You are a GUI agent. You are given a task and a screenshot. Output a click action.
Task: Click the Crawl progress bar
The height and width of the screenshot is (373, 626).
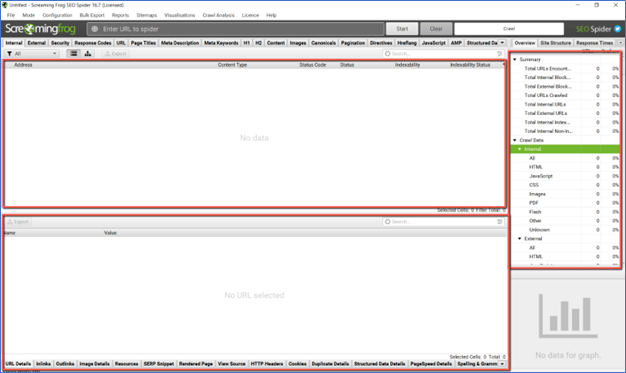(x=509, y=29)
